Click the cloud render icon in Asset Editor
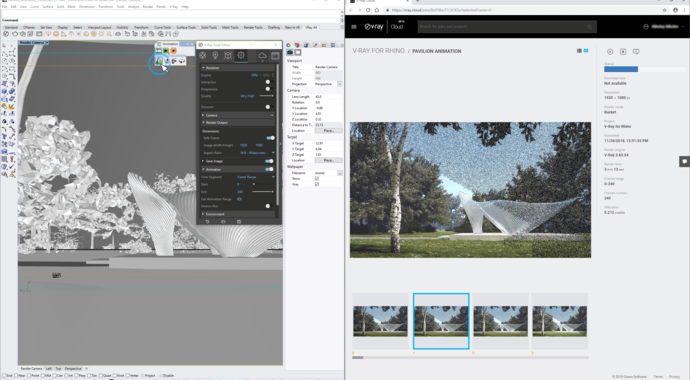This screenshot has height=380, width=690. 262,55
